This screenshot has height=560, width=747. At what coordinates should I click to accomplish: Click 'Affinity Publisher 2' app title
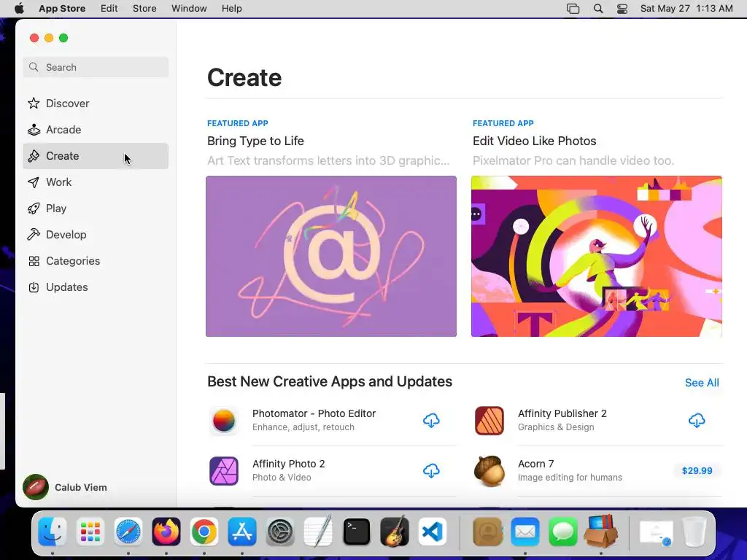click(x=562, y=413)
